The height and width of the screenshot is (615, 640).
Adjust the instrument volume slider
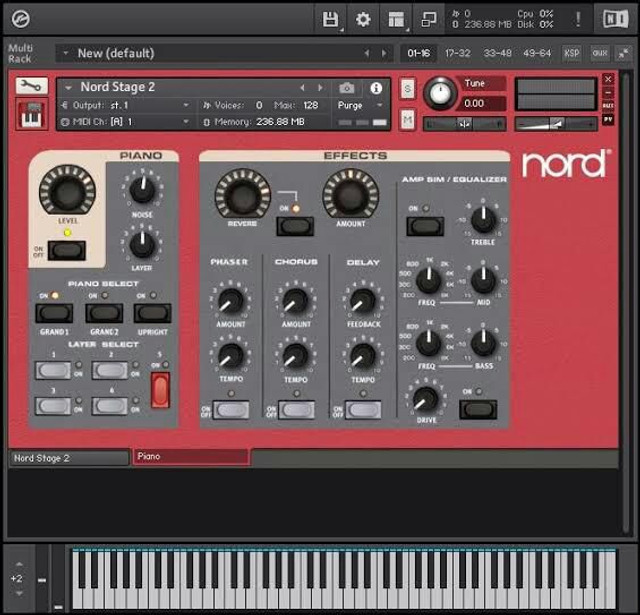(556, 124)
